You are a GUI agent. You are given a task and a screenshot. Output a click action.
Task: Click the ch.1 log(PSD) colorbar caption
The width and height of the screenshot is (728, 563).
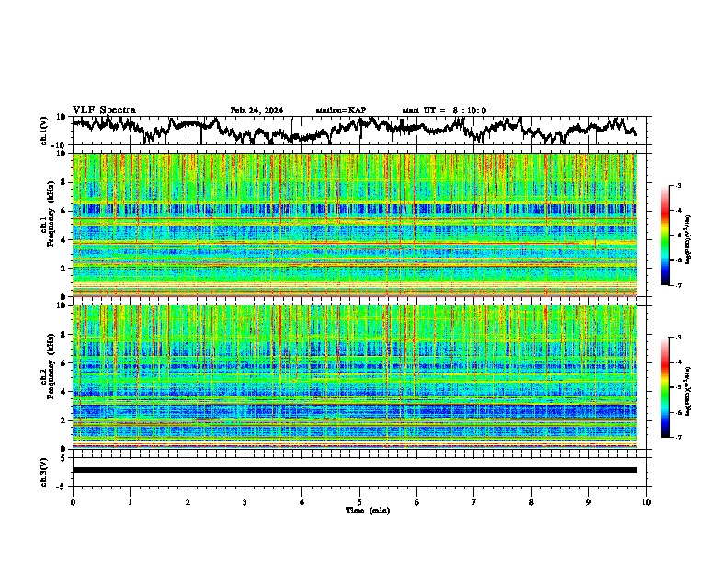pos(688,239)
